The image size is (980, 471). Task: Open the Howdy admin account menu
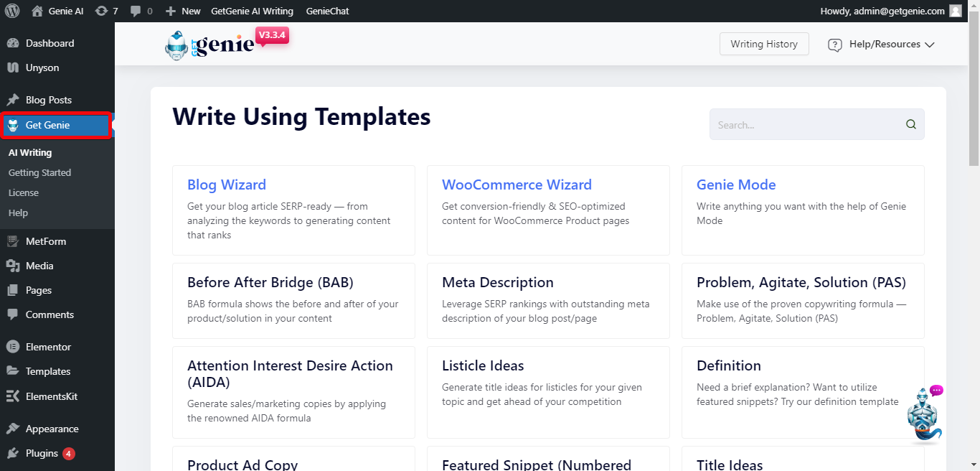pos(891,11)
